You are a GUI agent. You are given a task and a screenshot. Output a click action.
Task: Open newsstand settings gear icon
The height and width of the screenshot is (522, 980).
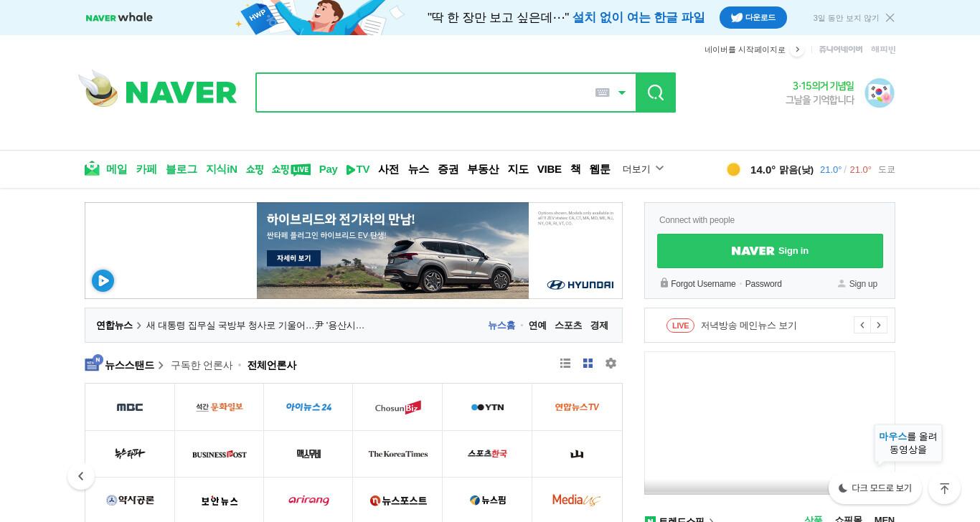coord(611,364)
